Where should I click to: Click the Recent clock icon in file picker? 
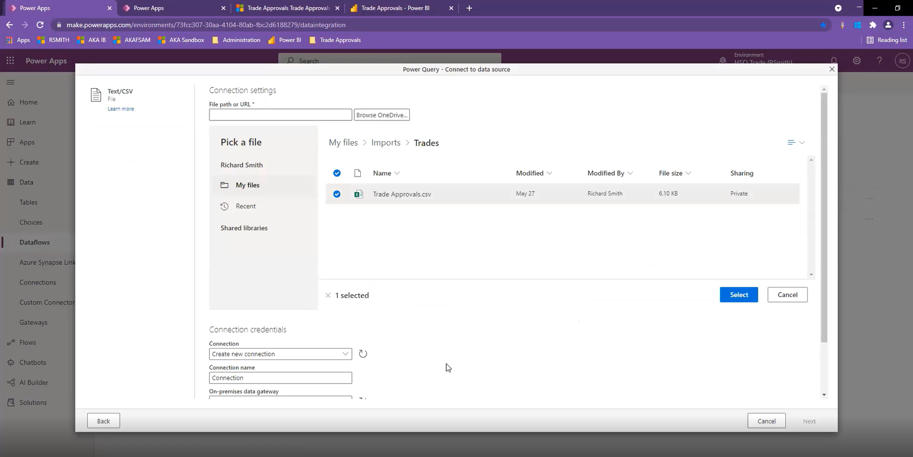[x=224, y=206]
